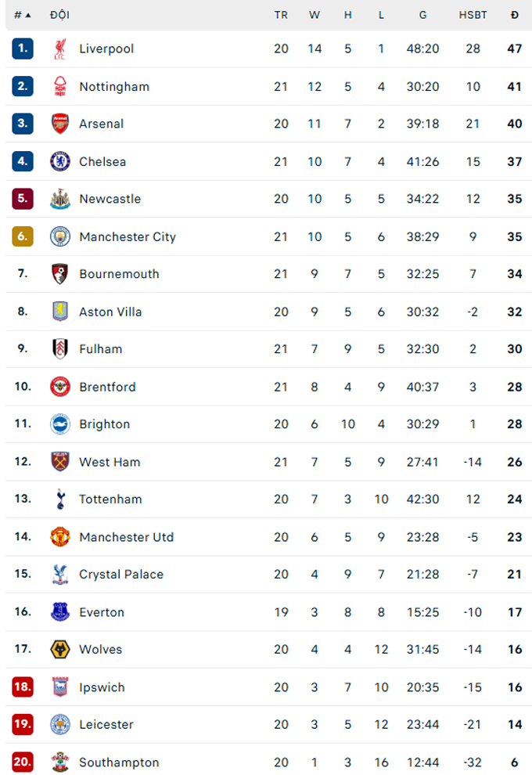Click the blue rank 1 badge
The image size is (532, 775).
tap(23, 49)
